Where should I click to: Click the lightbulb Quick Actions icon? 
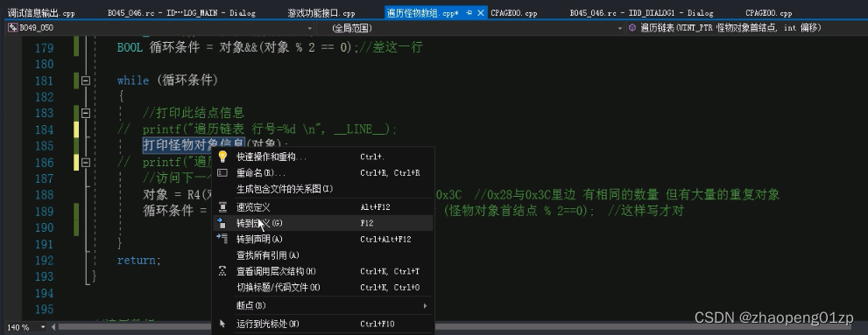click(x=222, y=157)
